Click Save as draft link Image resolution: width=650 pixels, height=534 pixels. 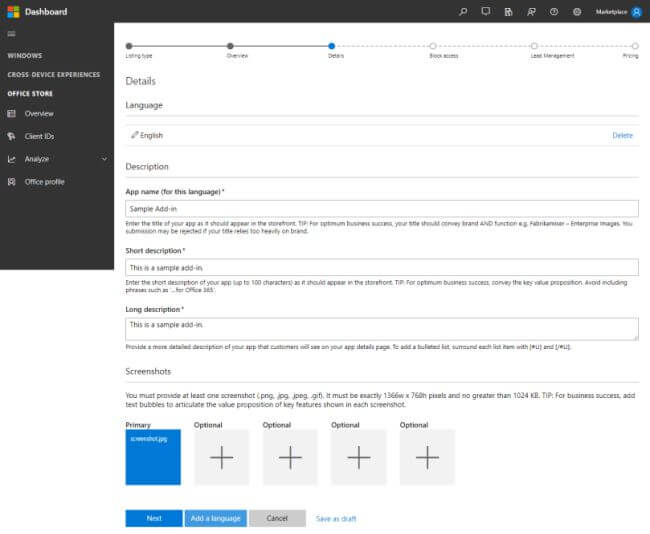click(x=336, y=519)
